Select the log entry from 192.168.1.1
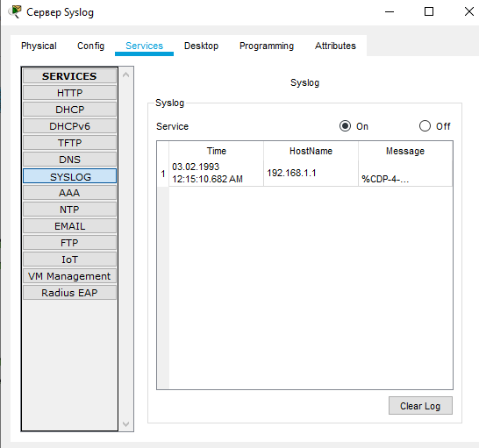The image size is (479, 448). (x=304, y=174)
